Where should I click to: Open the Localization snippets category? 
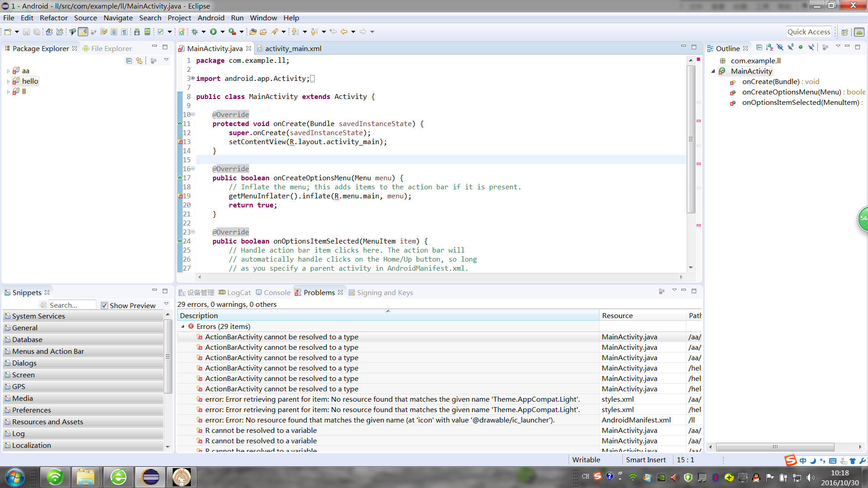click(83, 445)
